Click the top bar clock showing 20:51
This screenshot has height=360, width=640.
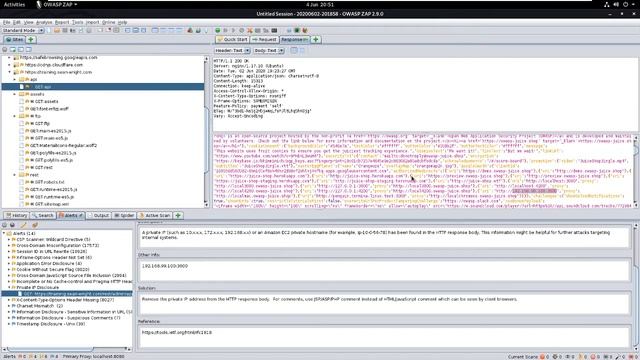(320, 4)
